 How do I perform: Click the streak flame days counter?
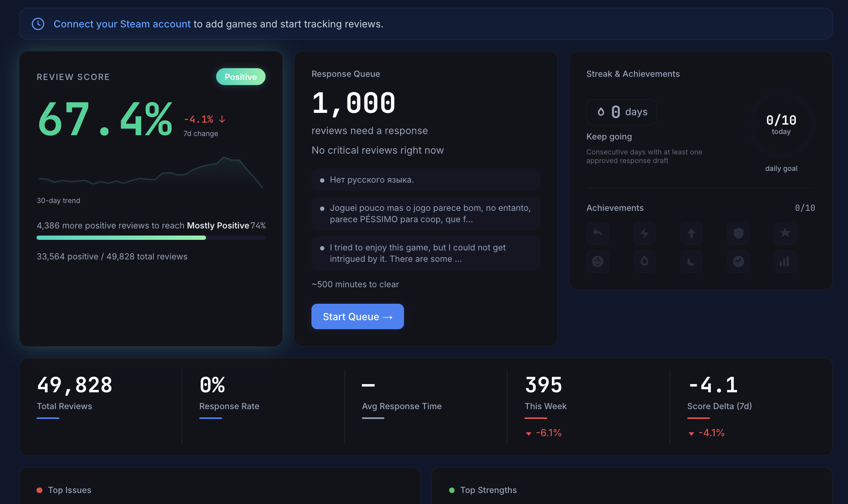621,112
